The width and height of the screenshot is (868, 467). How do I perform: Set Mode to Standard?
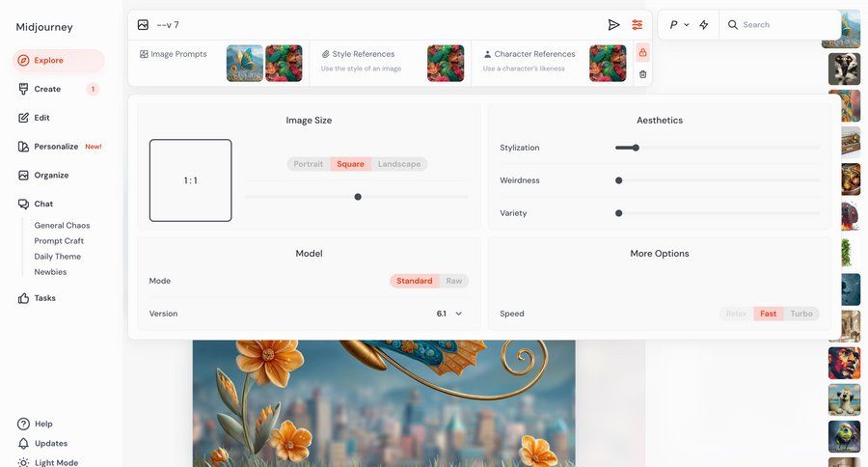[414, 281]
